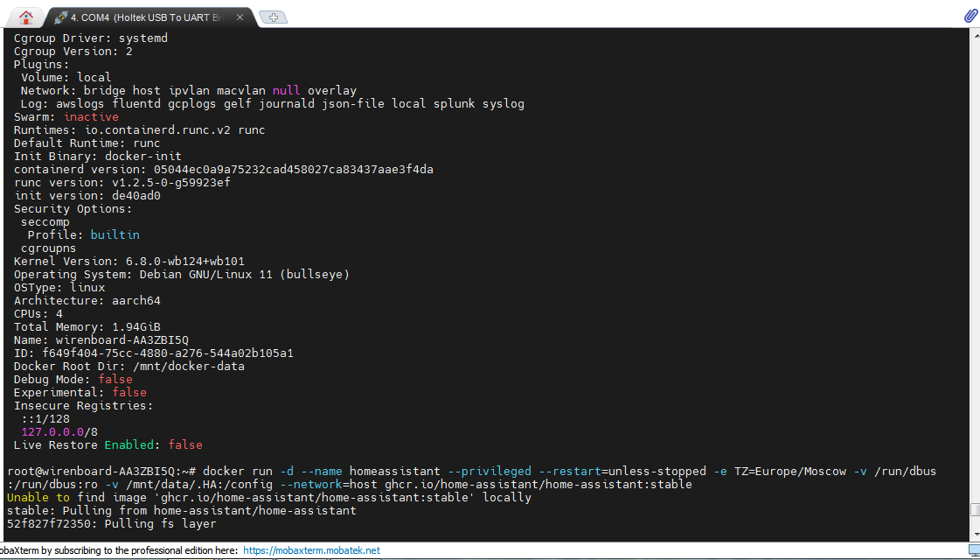Click the 'ID: f649f404-75cc...' line
The image size is (980, 560).
[153, 353]
